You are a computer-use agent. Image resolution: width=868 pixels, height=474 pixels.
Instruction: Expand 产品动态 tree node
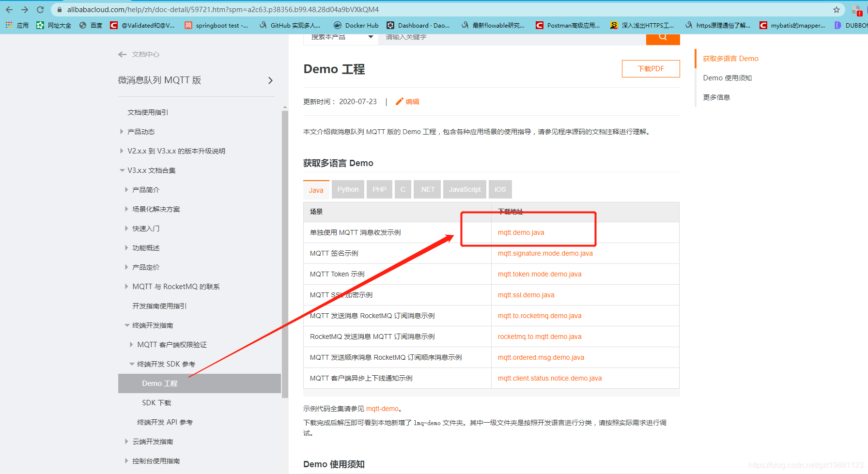point(122,132)
